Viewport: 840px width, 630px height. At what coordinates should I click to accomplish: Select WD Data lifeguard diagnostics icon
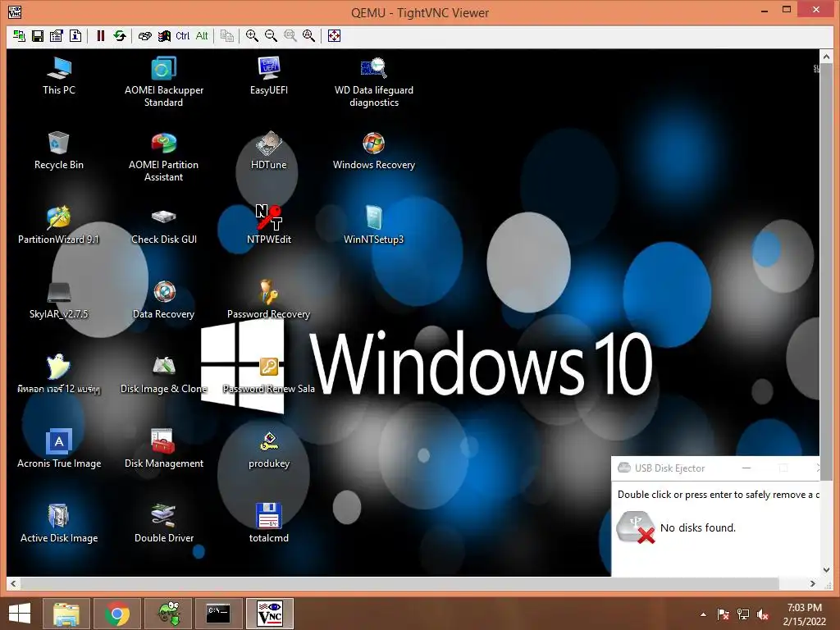(374, 82)
